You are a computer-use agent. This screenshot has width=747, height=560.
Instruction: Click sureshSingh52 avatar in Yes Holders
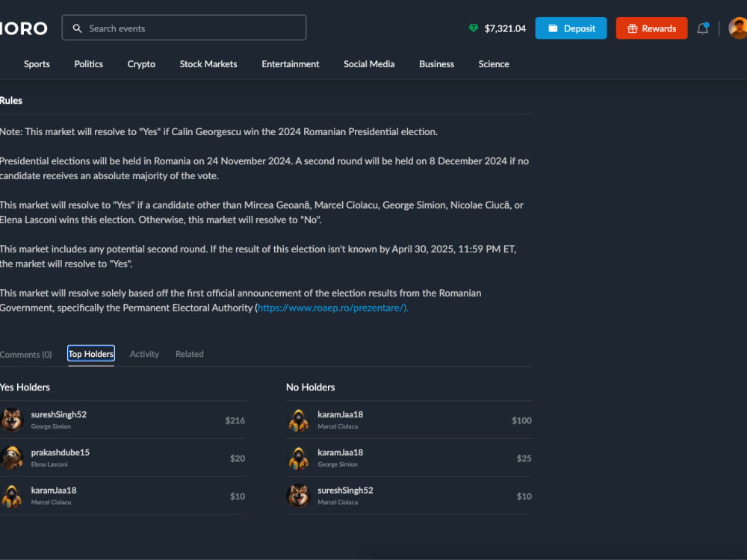(x=12, y=420)
